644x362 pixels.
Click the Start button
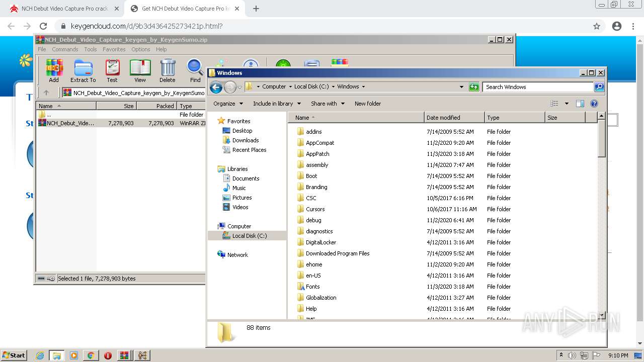14,355
